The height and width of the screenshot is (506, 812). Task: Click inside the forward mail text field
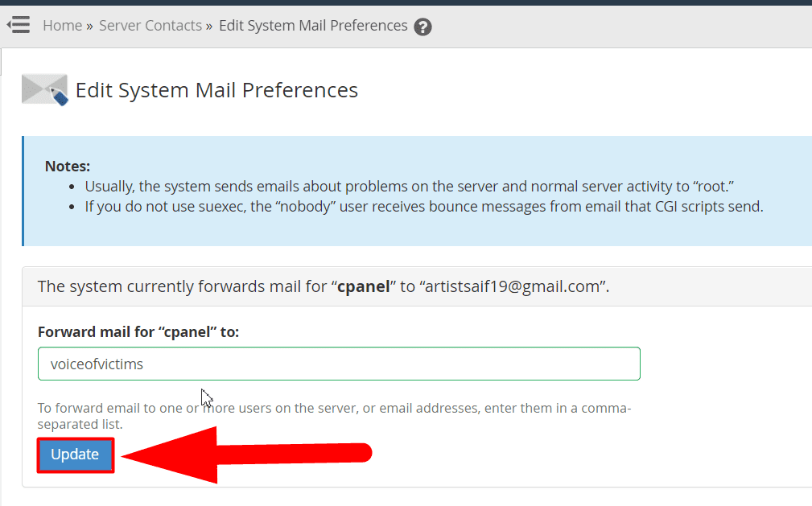click(338, 364)
